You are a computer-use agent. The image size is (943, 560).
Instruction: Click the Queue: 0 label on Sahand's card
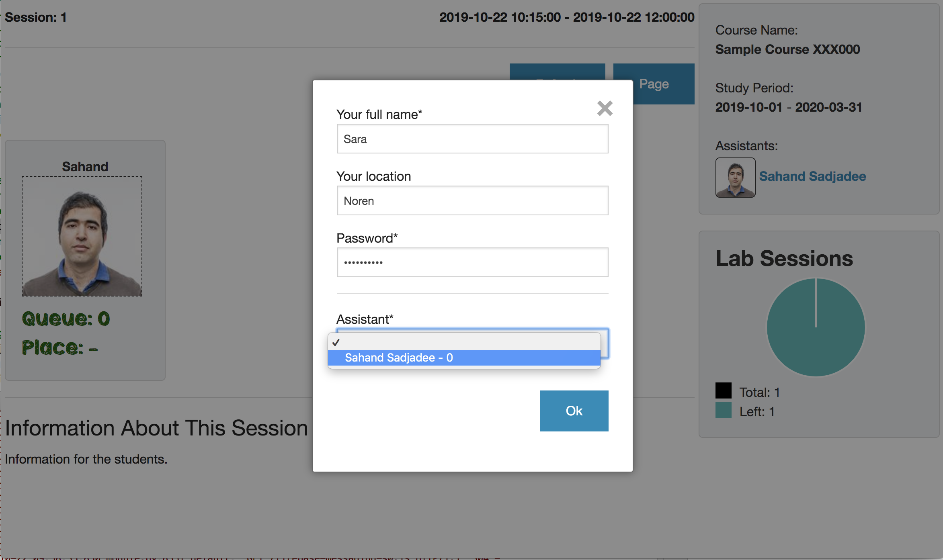click(x=66, y=319)
